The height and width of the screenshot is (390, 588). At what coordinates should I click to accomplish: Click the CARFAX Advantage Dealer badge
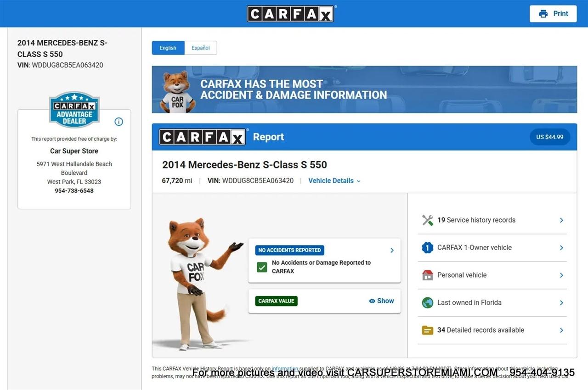tap(74, 110)
